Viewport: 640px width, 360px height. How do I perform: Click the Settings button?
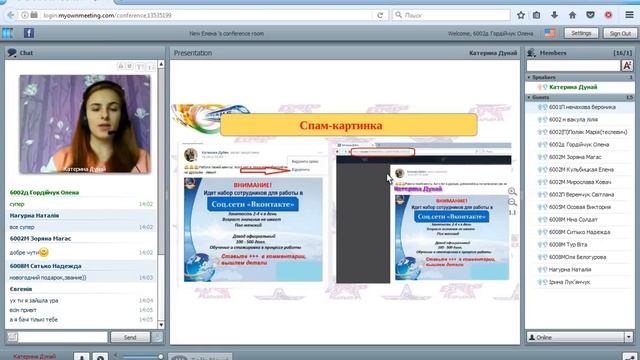581,33
